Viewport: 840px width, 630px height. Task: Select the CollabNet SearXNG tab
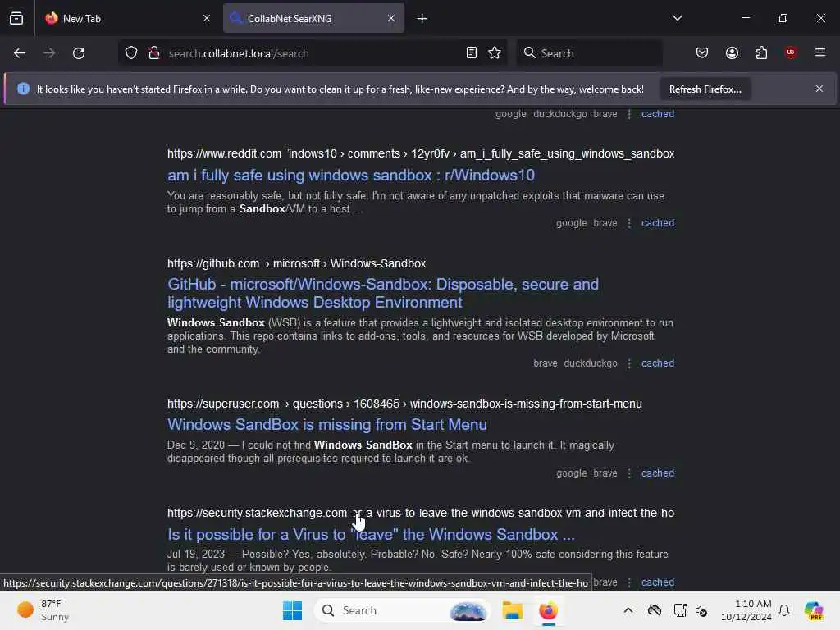313,18
